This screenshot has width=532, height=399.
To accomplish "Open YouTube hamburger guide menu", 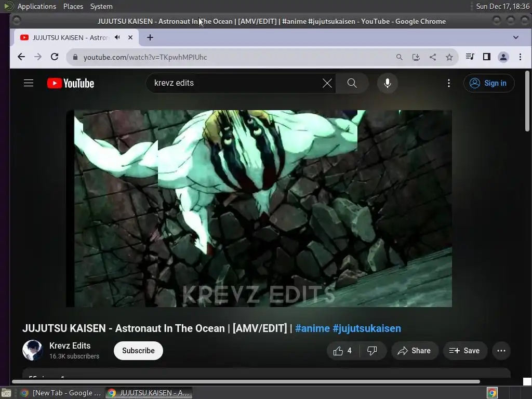I will (x=29, y=83).
